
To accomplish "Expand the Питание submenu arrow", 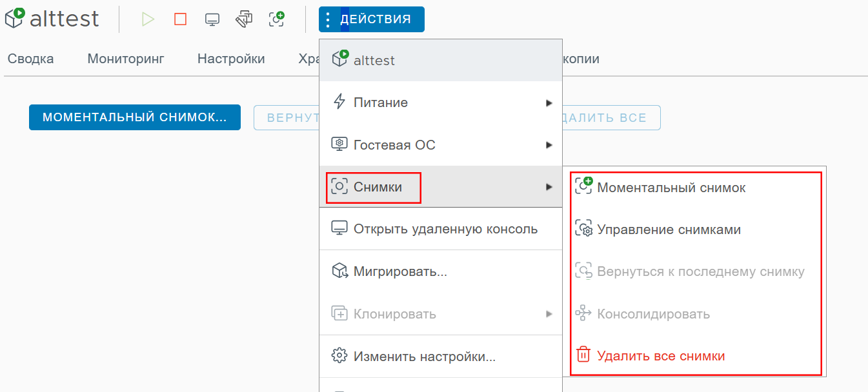I will (x=549, y=103).
